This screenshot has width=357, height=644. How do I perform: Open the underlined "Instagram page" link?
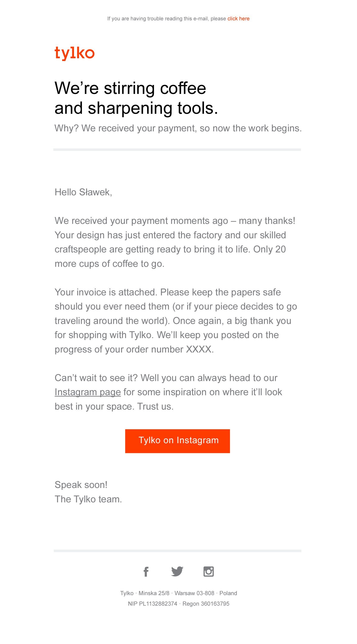88,392
